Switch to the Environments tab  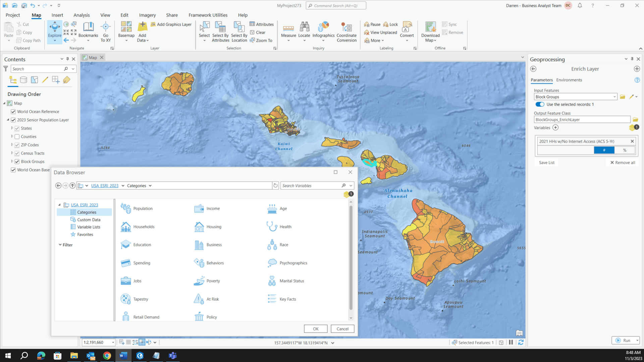tap(569, 80)
